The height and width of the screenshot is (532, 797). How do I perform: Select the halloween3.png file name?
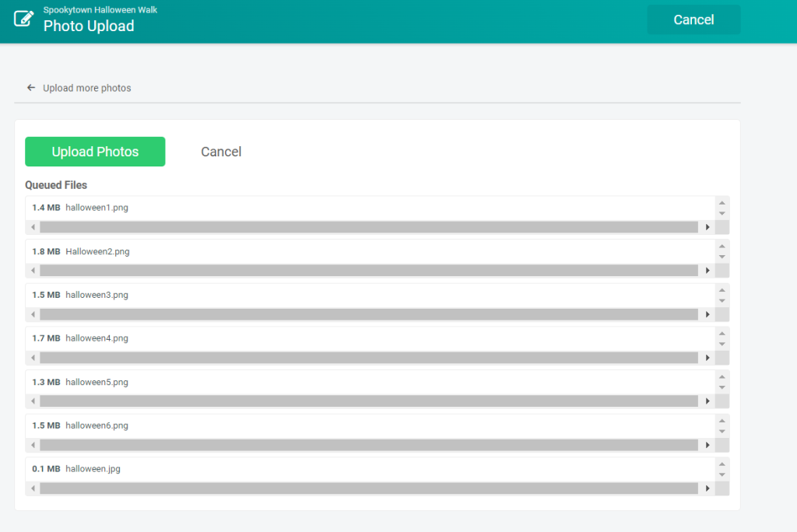97,295
